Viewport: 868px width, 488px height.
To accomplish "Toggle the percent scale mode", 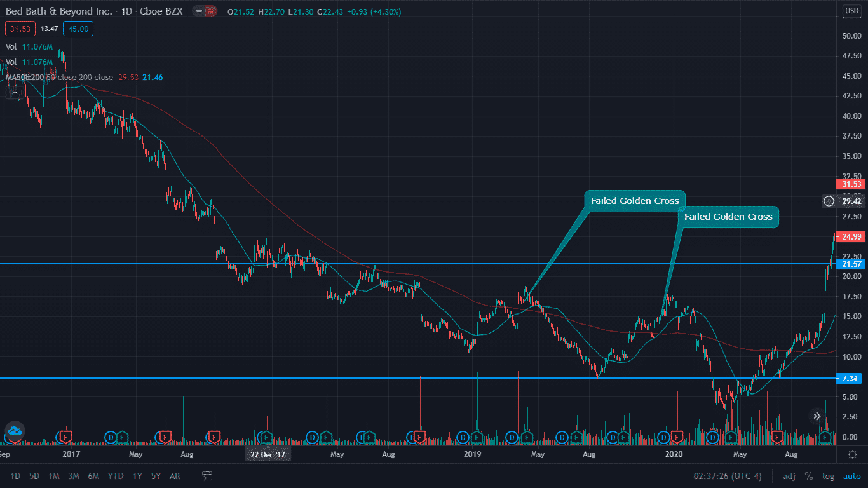I will coord(808,475).
